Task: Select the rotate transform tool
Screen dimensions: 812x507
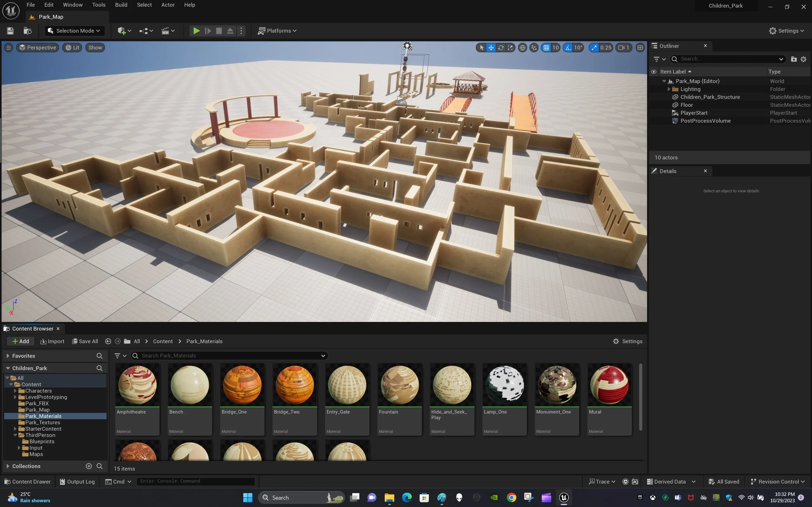Action: pyautogui.click(x=501, y=48)
